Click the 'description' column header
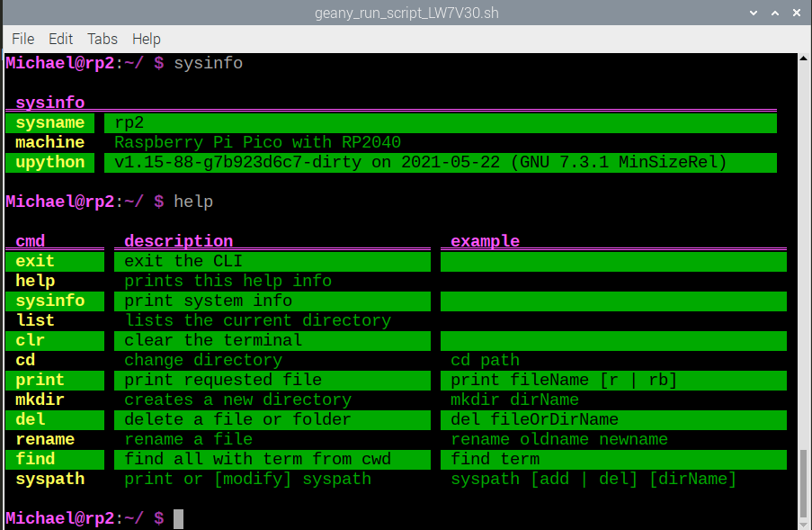Screen dimensions: 812x530 click(179, 241)
